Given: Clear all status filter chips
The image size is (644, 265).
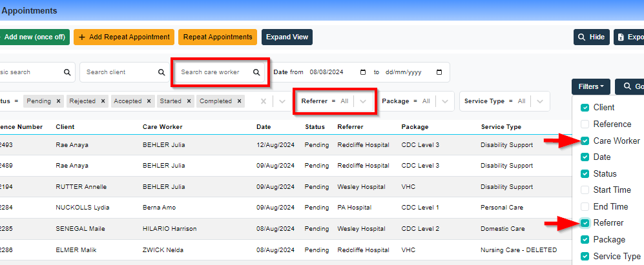Looking at the screenshot, I should (x=264, y=101).
